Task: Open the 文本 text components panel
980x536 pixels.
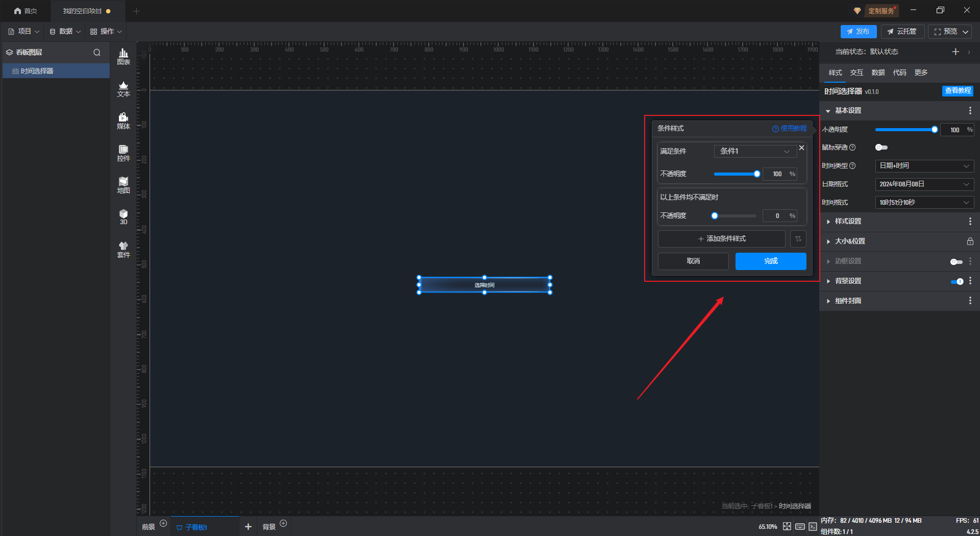Action: pyautogui.click(x=124, y=89)
